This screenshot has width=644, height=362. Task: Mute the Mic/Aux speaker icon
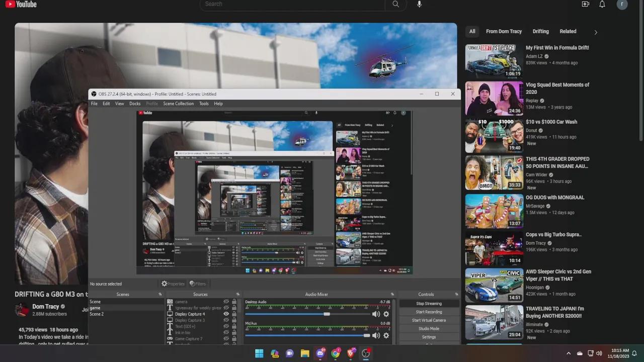[376, 335]
